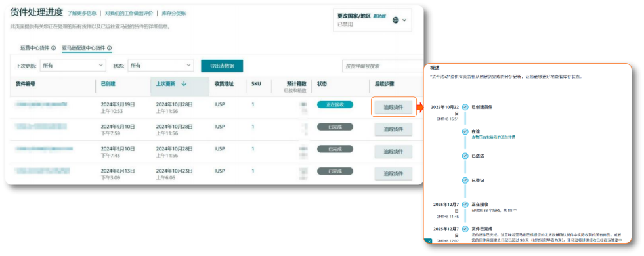644x256 pixels.
Task: Click checkmark icon for 货件已完成 step
Action: point(465,229)
